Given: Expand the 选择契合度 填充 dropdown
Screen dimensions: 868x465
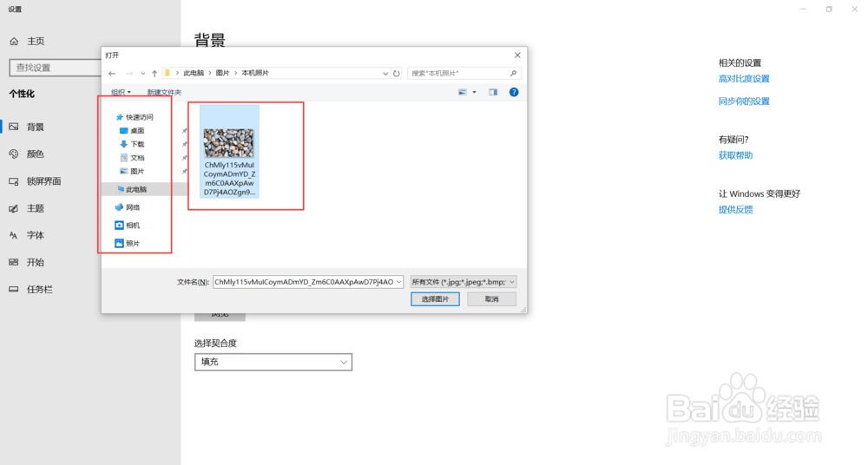Looking at the screenshot, I should point(273,362).
